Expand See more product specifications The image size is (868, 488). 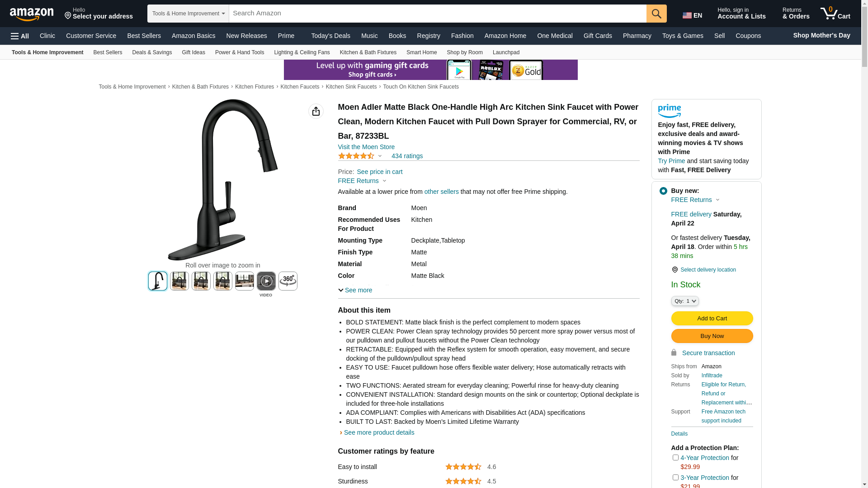355,290
